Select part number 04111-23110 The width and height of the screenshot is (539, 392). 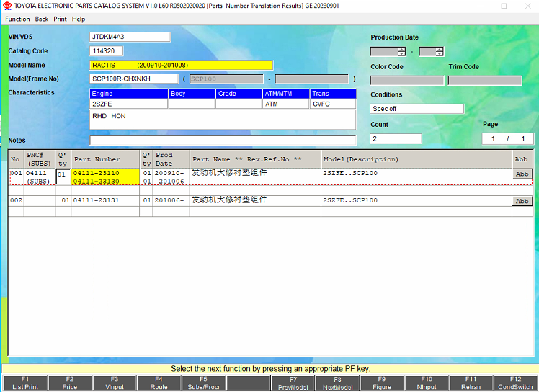click(97, 173)
